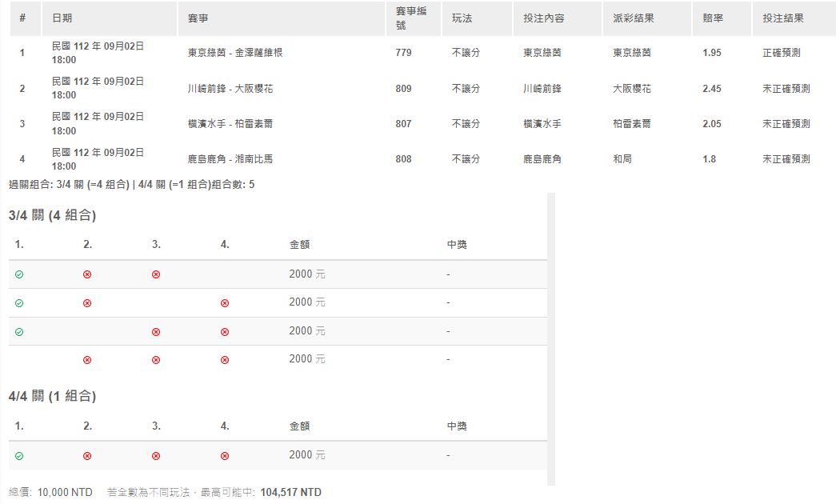Click the 和局 payout result

tap(622, 159)
